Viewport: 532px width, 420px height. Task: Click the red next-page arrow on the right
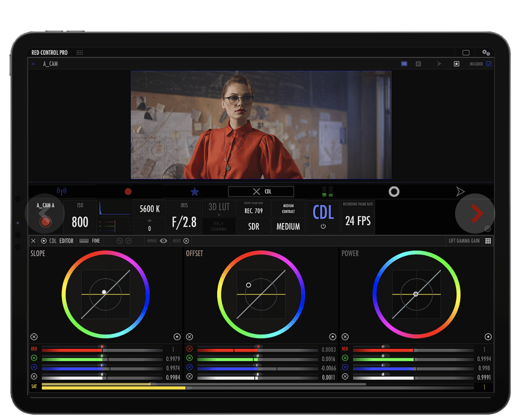[476, 214]
